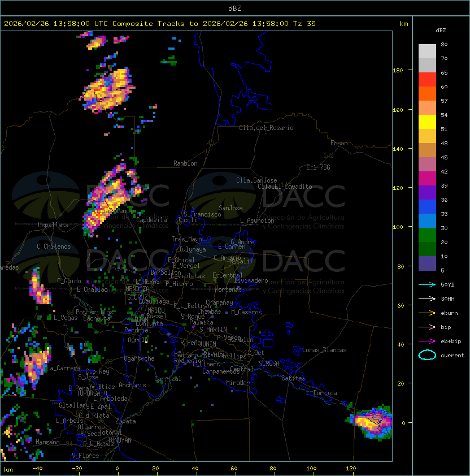This screenshot has width=470, height=476.
Task: Click the magenta eb+bip arrow in legend
Action: [427, 341]
